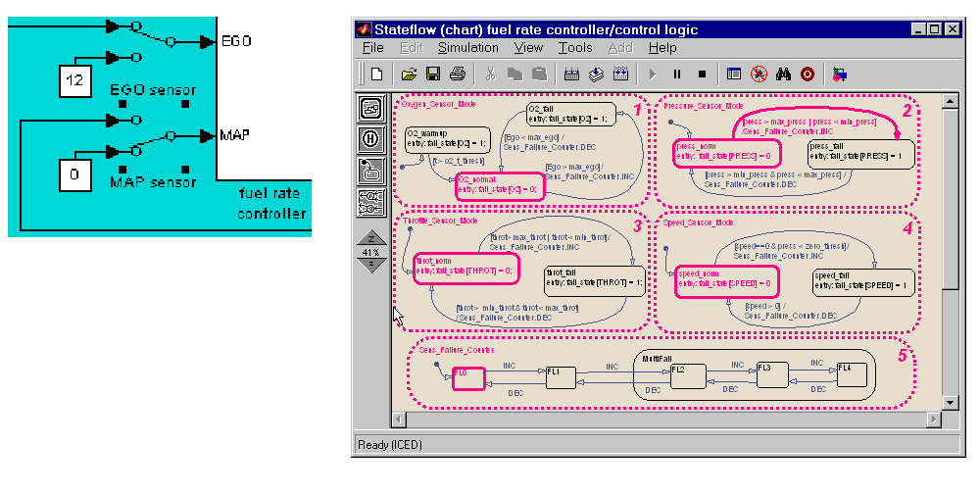
Task: Select the O2_fail state
Action: 571,114
